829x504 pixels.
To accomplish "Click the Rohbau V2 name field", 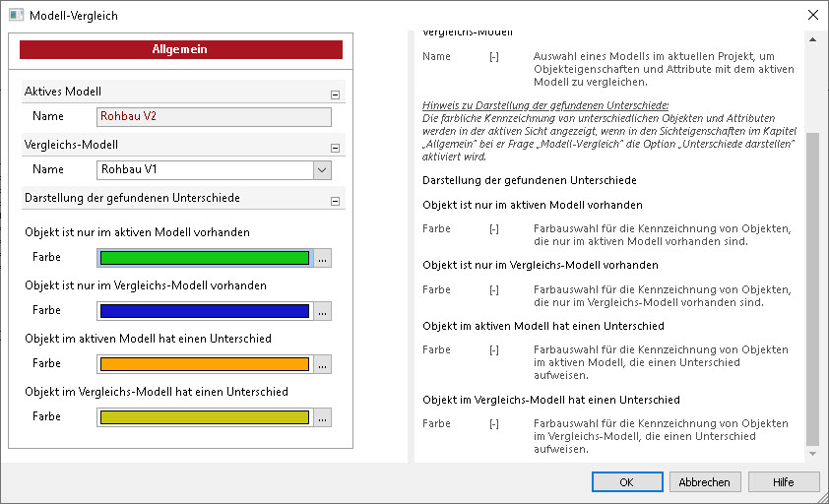I will (x=214, y=117).
